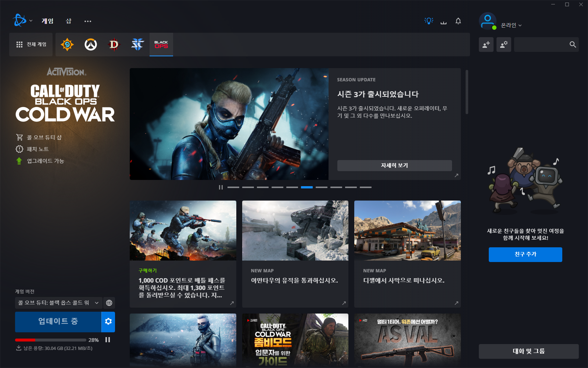The image size is (588, 368).
Task: Expand the dropdown arrow next to Battle.net logo
Action: (x=31, y=21)
